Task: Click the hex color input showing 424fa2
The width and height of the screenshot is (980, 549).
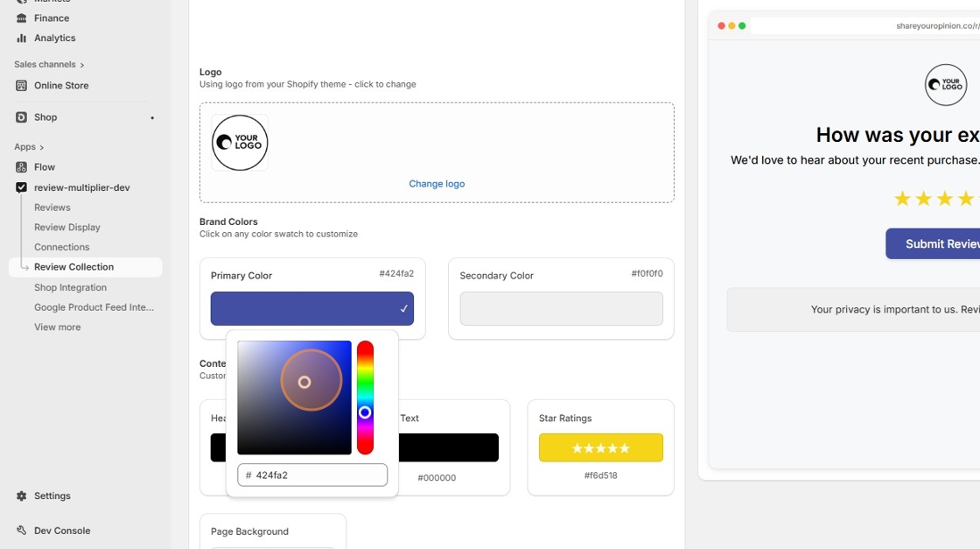Action: coord(311,475)
